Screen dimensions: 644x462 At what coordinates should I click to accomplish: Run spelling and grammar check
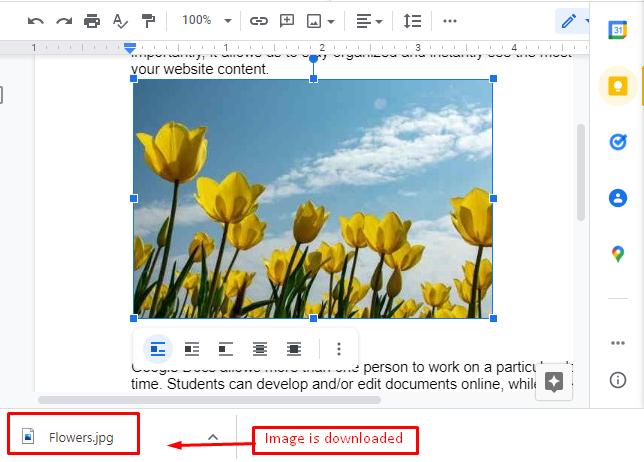[120, 21]
